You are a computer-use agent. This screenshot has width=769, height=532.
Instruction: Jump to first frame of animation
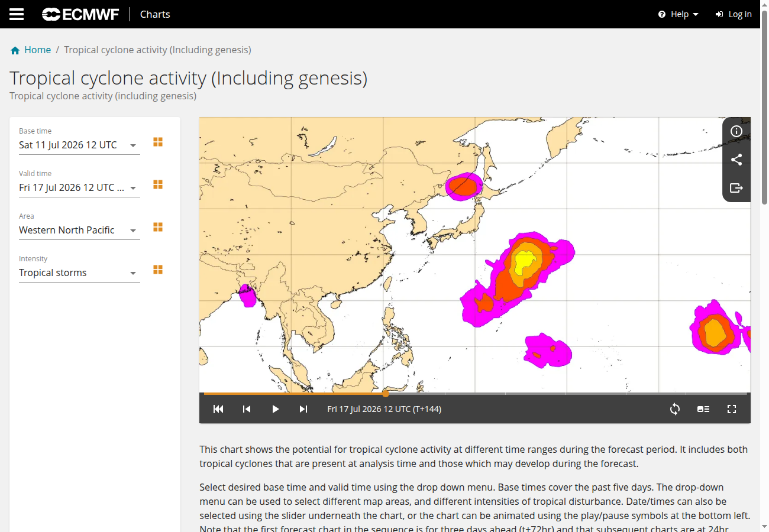click(x=218, y=409)
